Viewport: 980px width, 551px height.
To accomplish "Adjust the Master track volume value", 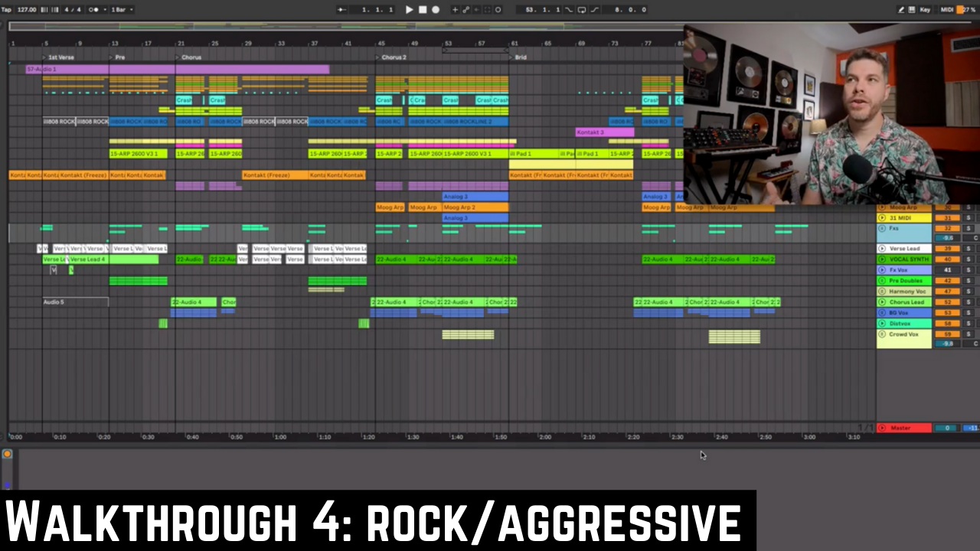I will coord(947,428).
